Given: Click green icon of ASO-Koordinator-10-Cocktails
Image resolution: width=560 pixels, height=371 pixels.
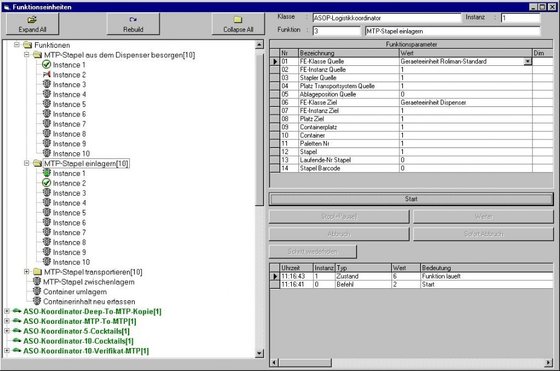Looking at the screenshot, I should [x=17, y=341].
